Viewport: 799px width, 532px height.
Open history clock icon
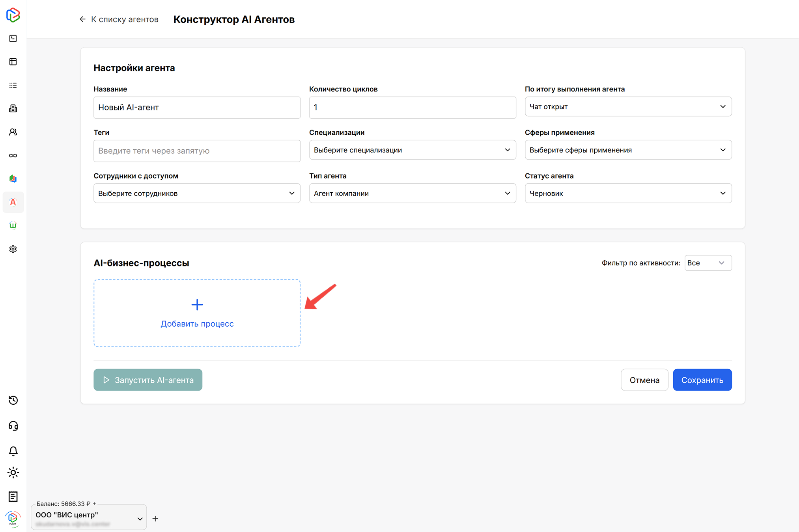click(13, 400)
